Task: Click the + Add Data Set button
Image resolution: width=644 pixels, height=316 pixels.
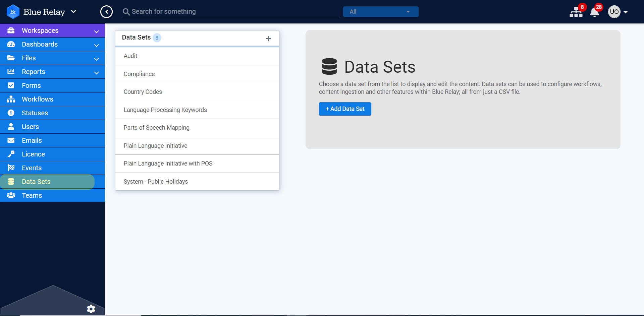Action: pyautogui.click(x=345, y=109)
